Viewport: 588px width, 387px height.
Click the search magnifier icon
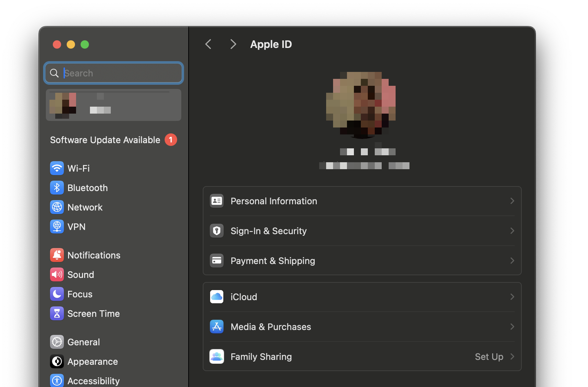(x=54, y=73)
